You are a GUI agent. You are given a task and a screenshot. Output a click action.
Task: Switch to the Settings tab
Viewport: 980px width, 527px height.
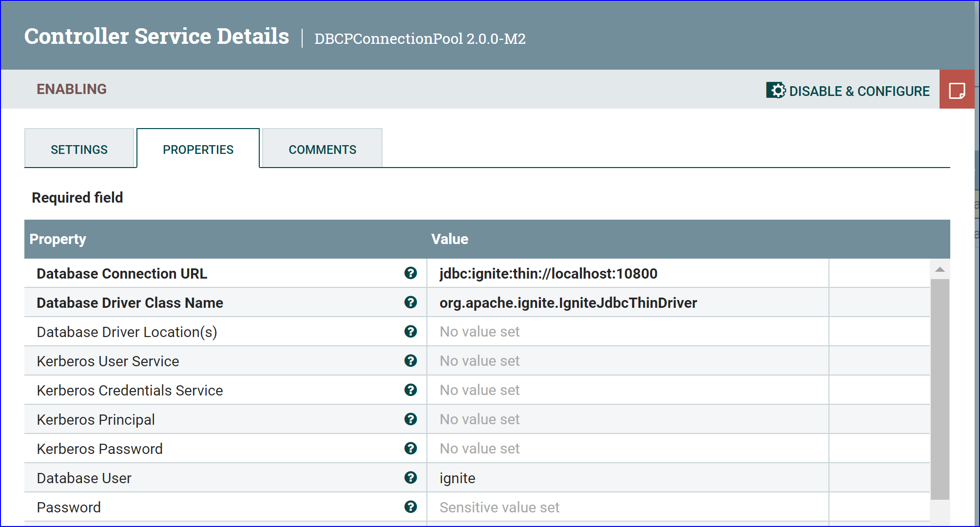click(x=79, y=149)
